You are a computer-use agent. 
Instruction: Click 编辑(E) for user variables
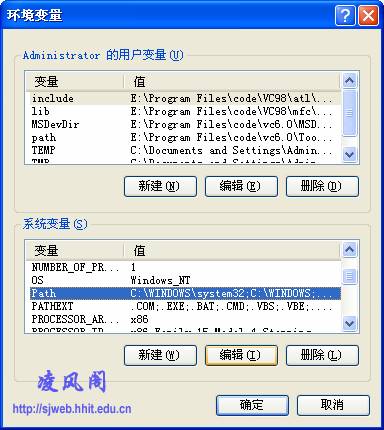click(x=241, y=186)
